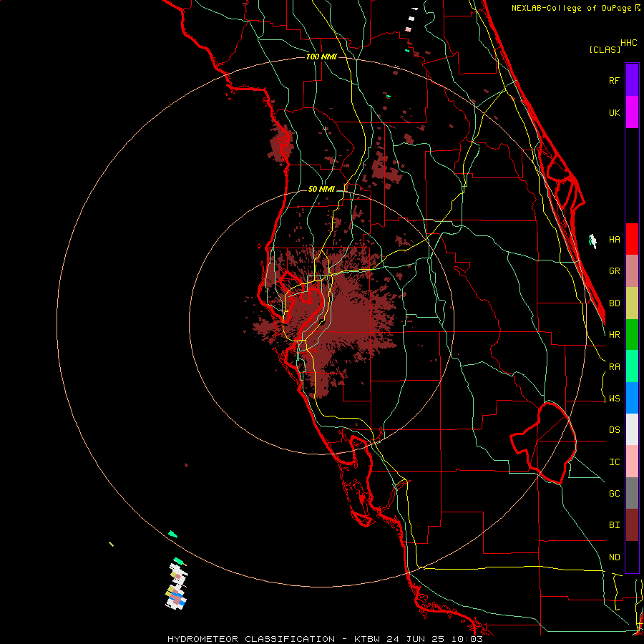Screen dimensions: 644x644
Task: Click the BI dark-red legend swatch
Action: click(632, 525)
